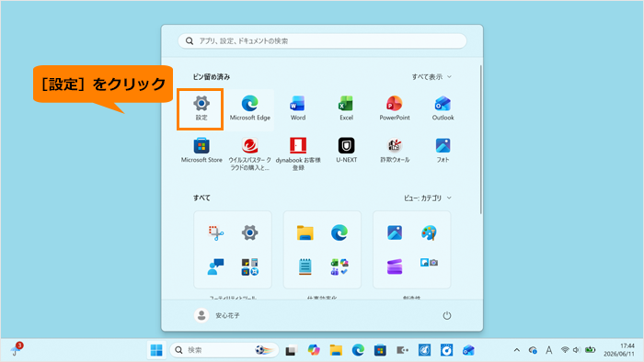Open the battery status tray icon
This screenshot has width=644, height=362.
click(x=591, y=350)
